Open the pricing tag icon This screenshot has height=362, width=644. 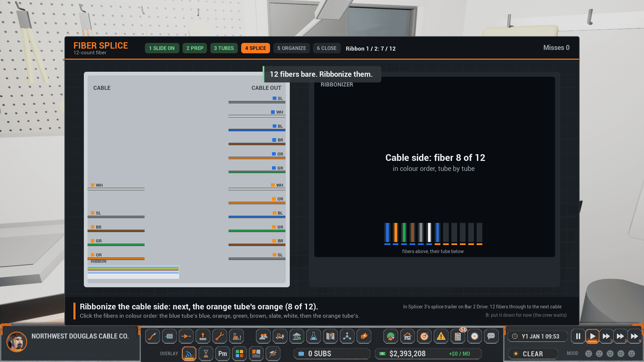pos(364,336)
